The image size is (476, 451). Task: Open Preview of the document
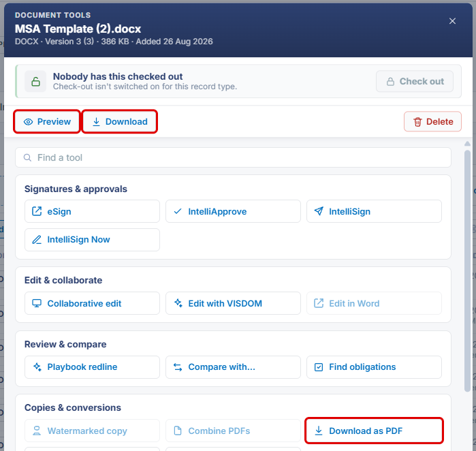pos(47,121)
